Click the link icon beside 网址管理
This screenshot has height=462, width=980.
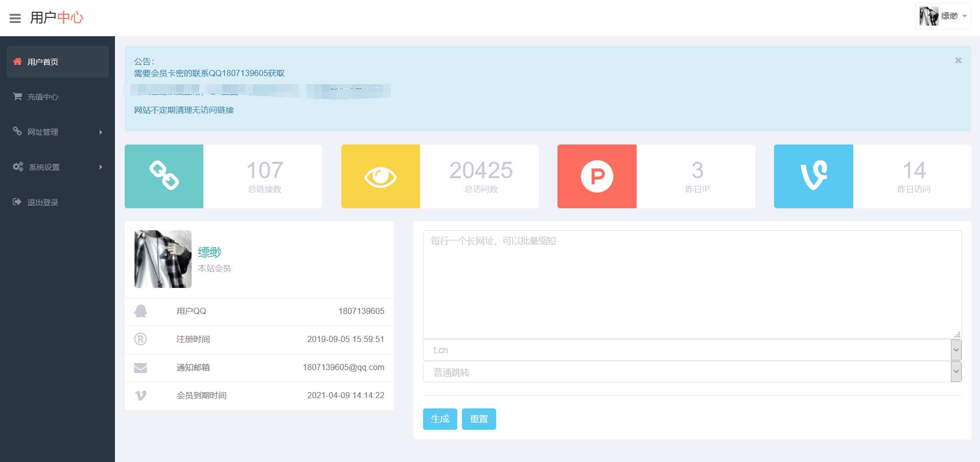pyautogui.click(x=17, y=131)
